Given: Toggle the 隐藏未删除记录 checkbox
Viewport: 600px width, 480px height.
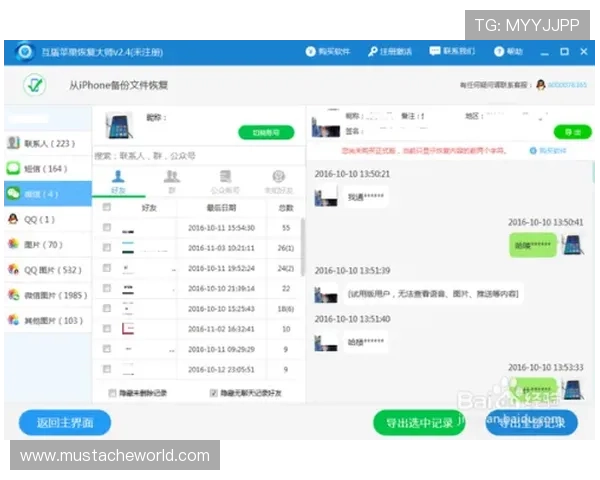Looking at the screenshot, I should tap(112, 393).
